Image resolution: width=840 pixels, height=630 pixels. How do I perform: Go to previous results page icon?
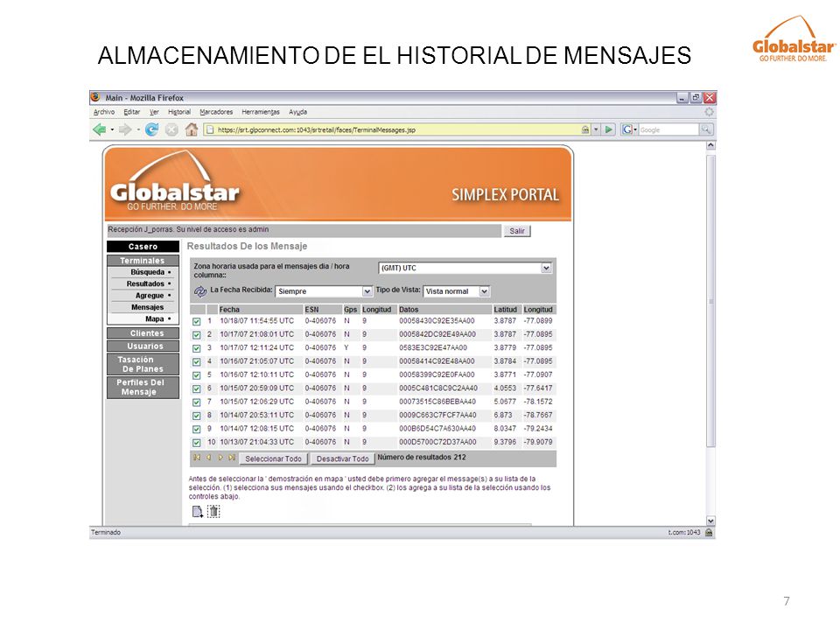[208, 458]
